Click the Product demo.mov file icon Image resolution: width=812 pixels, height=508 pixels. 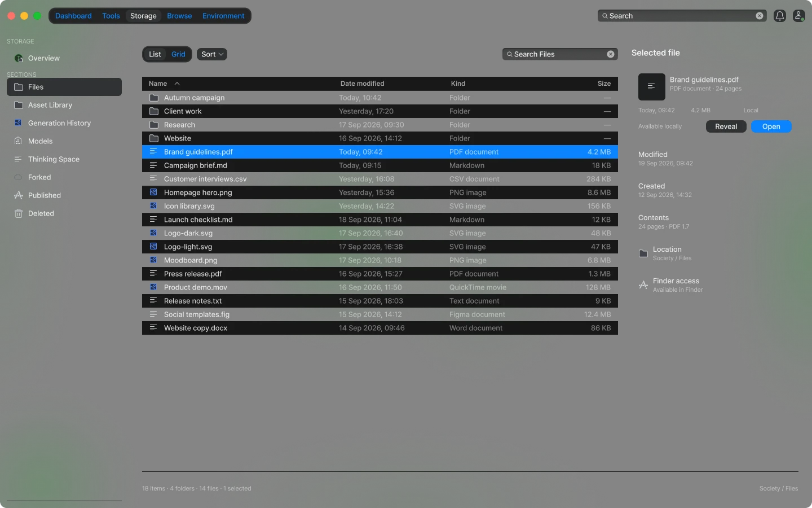click(x=153, y=287)
